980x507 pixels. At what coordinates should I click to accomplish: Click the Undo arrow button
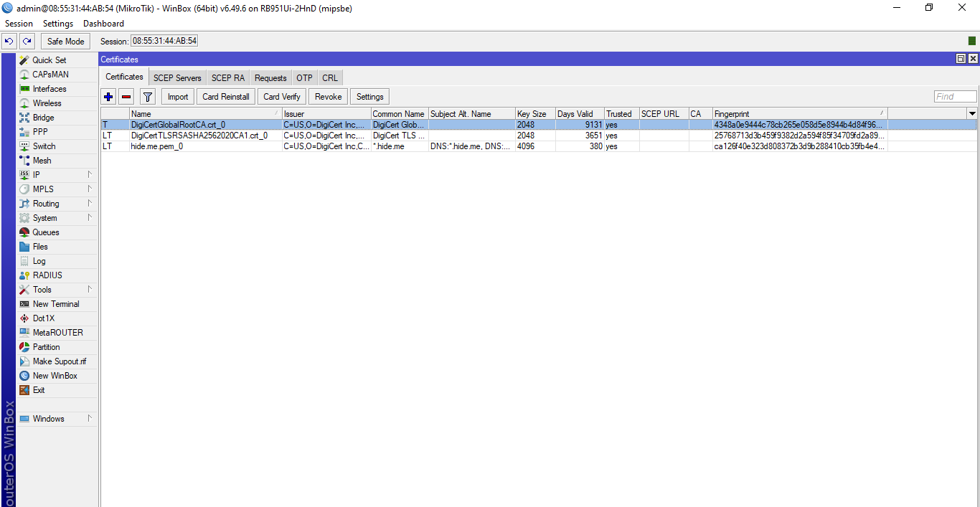[x=9, y=41]
